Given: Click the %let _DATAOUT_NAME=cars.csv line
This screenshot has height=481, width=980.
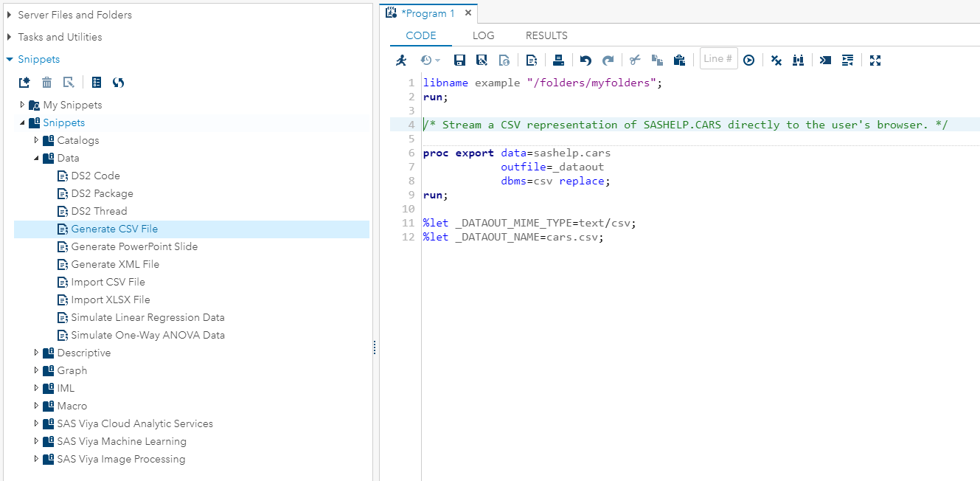Looking at the screenshot, I should [x=513, y=237].
